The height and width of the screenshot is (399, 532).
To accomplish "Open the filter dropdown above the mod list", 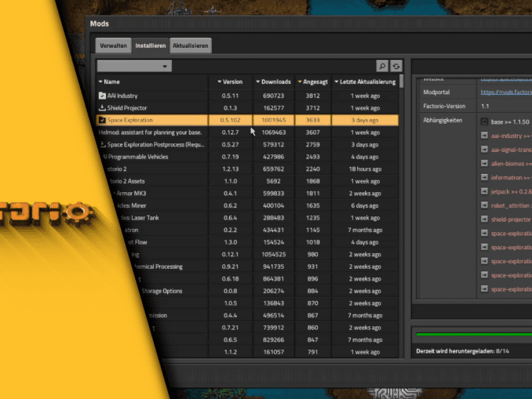I will coord(133,67).
